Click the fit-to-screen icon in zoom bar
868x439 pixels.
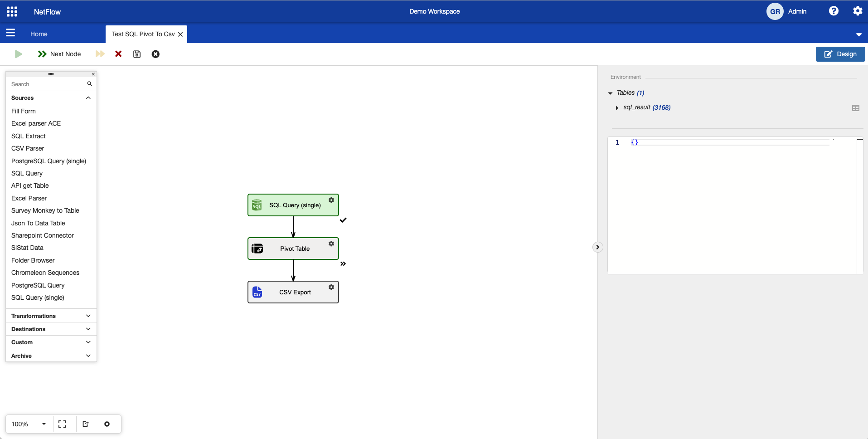click(x=62, y=424)
